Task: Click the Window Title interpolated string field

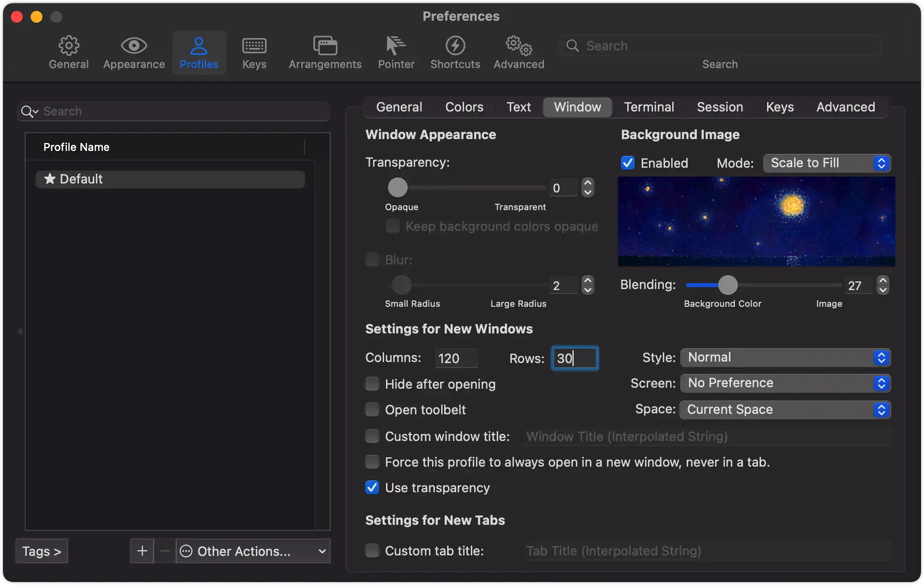Action: coord(707,436)
